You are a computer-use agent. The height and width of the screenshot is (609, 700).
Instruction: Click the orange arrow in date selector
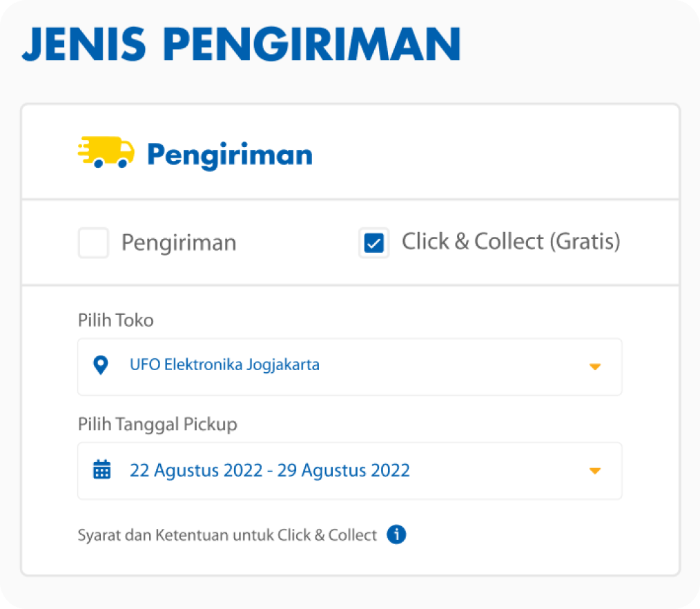point(595,471)
